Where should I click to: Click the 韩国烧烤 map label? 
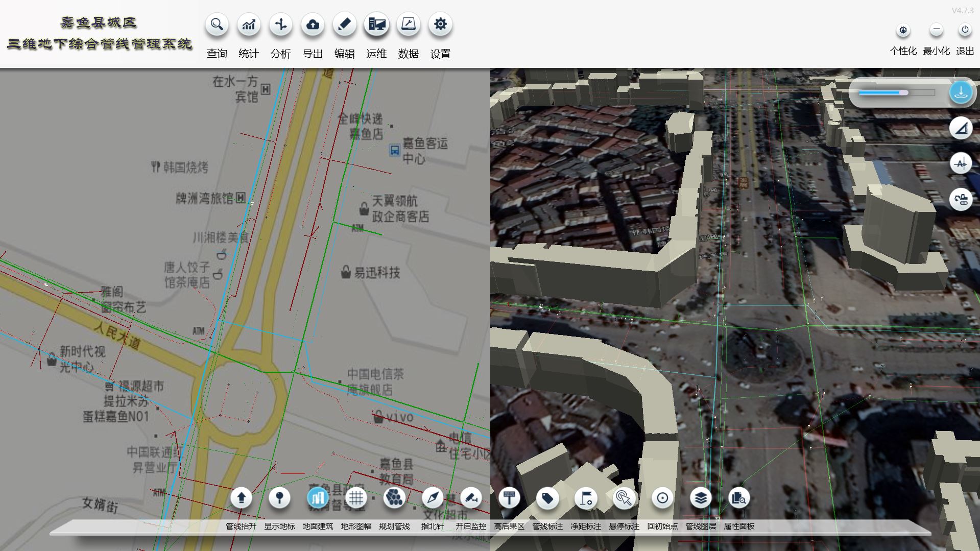pos(185,167)
